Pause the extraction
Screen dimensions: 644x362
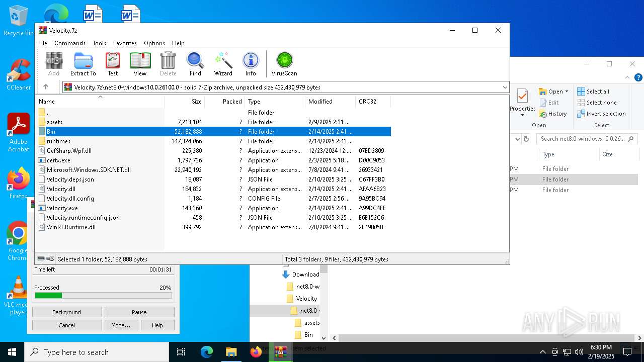(139, 312)
